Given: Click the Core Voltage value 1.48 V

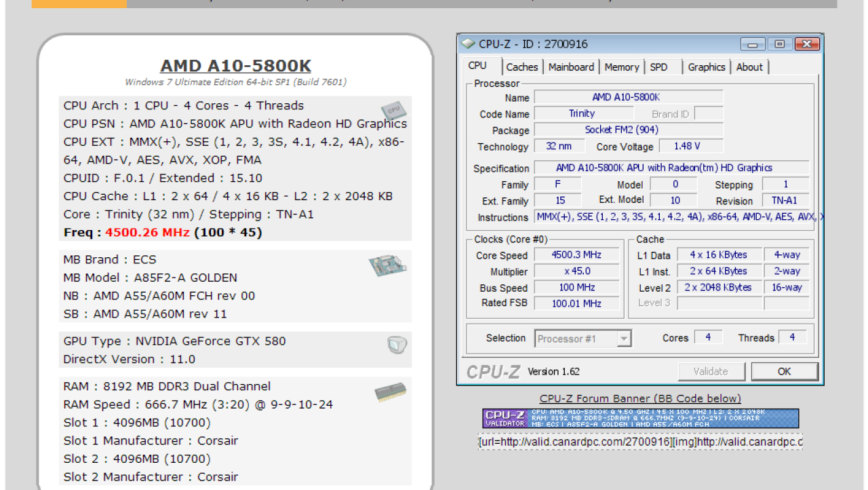Looking at the screenshot, I should (690, 146).
